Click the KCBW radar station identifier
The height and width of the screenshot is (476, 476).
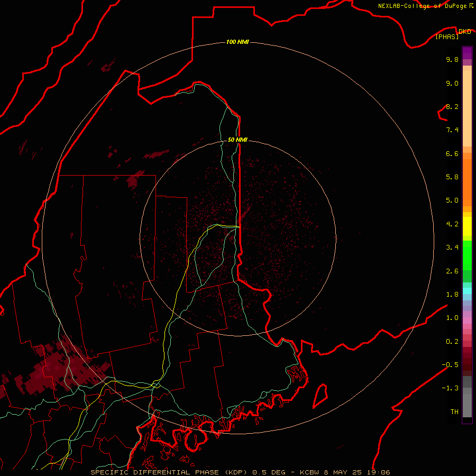coord(309,472)
